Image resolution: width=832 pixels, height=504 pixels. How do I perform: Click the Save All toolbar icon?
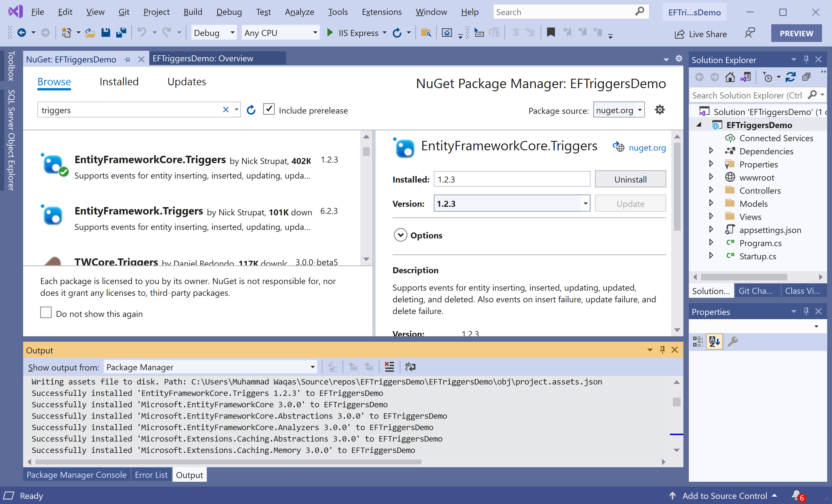tap(121, 33)
